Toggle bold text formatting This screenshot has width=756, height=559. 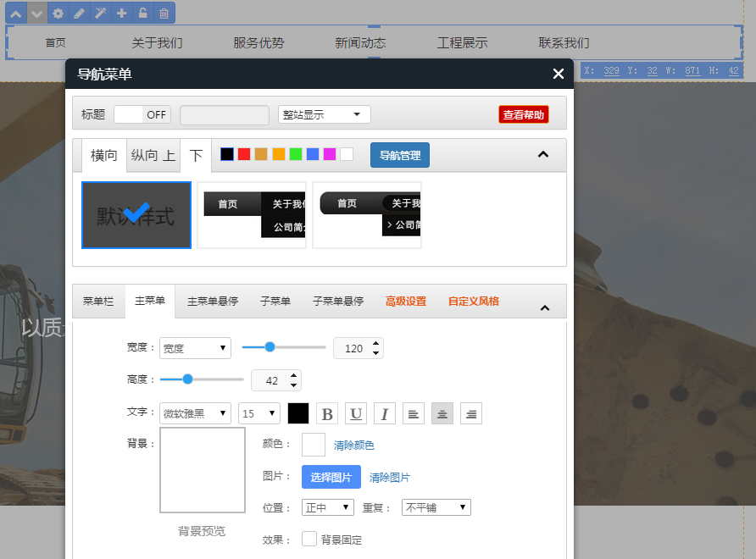[x=327, y=413]
